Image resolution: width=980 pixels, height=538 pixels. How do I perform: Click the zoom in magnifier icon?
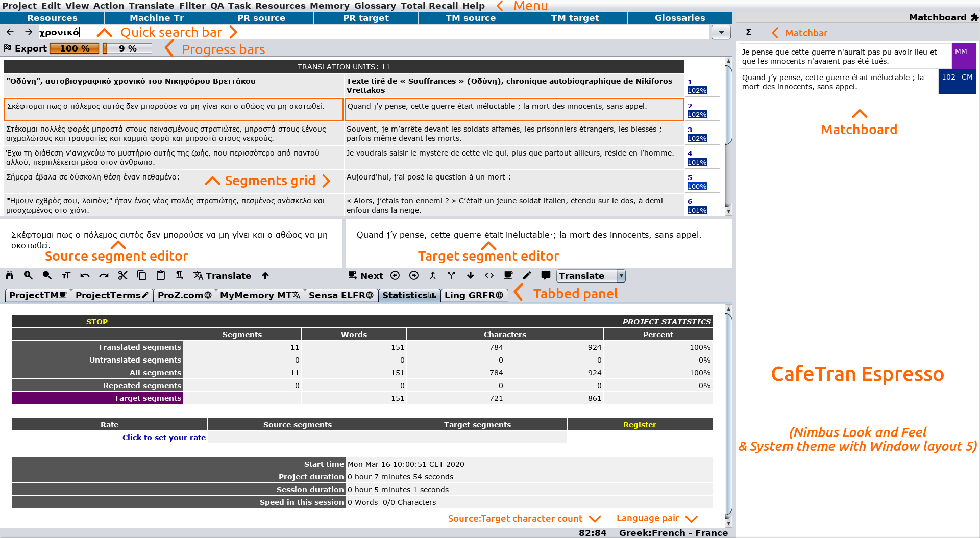[x=28, y=276]
